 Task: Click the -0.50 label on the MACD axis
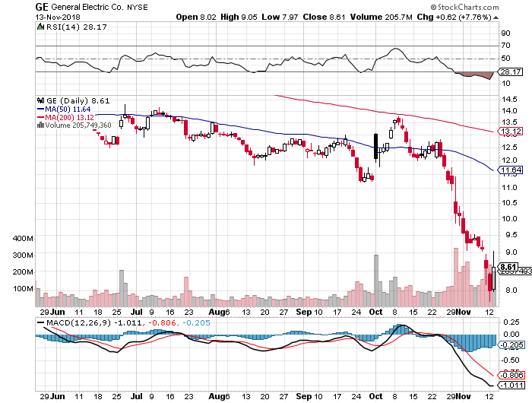[510, 360]
